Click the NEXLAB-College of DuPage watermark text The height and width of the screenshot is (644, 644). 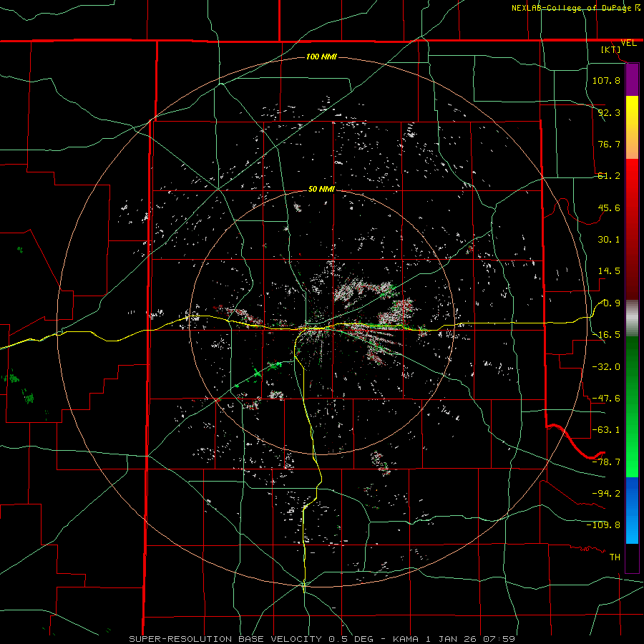(576, 8)
